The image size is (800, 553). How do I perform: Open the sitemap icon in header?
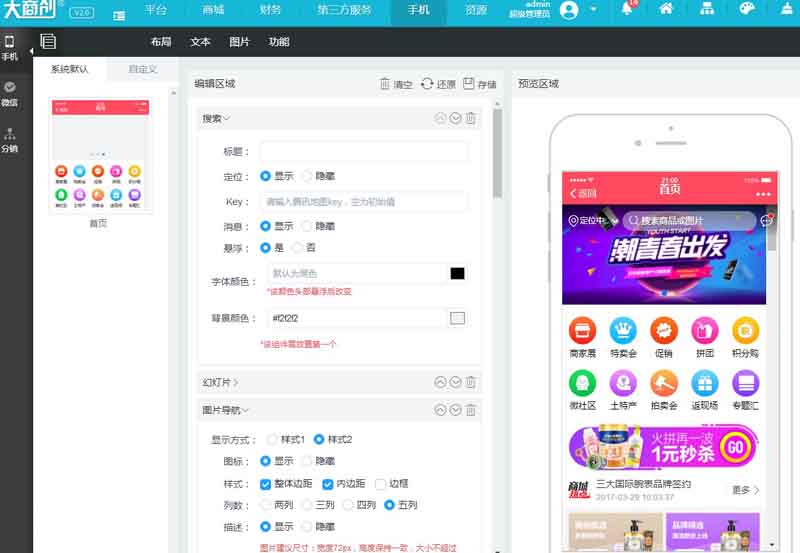706,9
